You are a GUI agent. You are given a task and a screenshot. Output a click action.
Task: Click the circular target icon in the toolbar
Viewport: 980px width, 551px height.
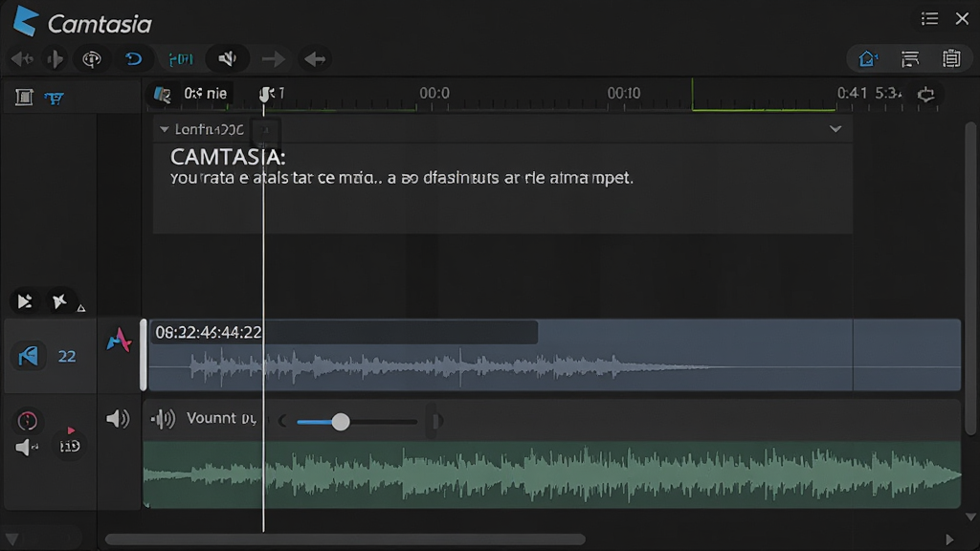(x=92, y=59)
